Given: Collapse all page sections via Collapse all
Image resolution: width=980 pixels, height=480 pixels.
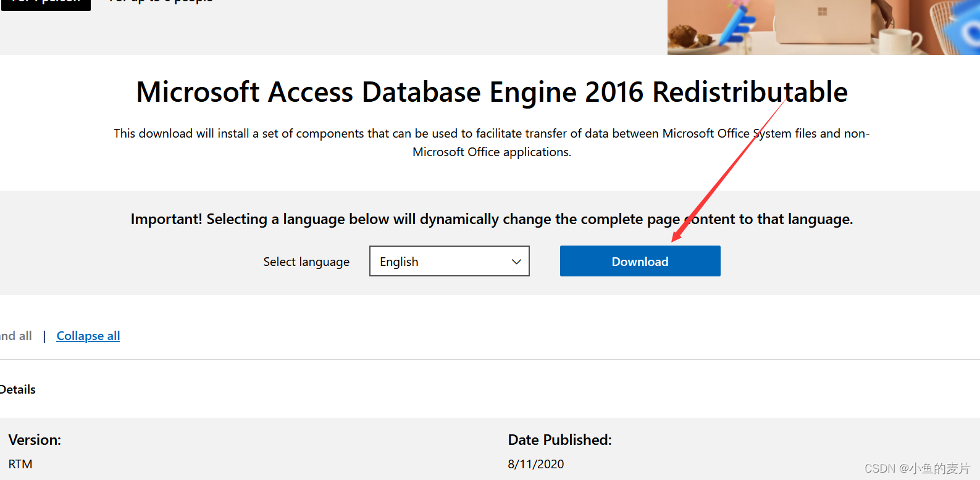Looking at the screenshot, I should tap(88, 336).
